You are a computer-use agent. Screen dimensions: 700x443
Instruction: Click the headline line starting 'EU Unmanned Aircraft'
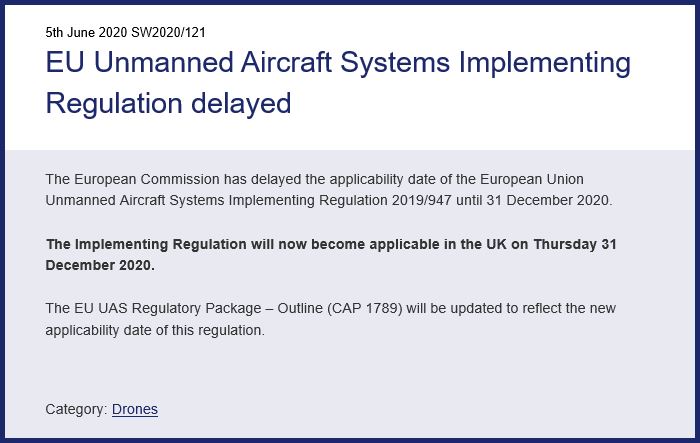pyautogui.click(x=338, y=63)
